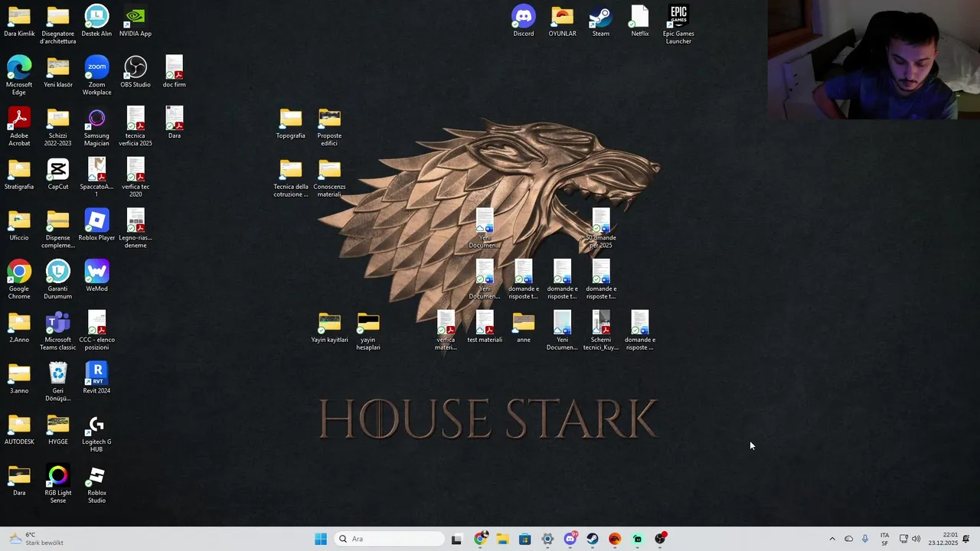
Task: Select Zoom Workplace desktop icon
Action: tap(96, 75)
